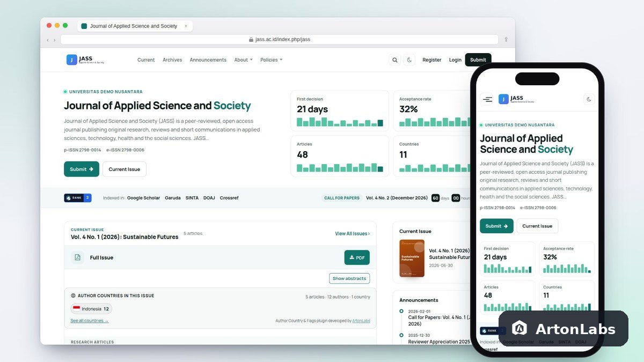Viewport: 644px width, 362px height.
Task: Select the Journal of Applied Science browser tab
Action: pos(135,26)
